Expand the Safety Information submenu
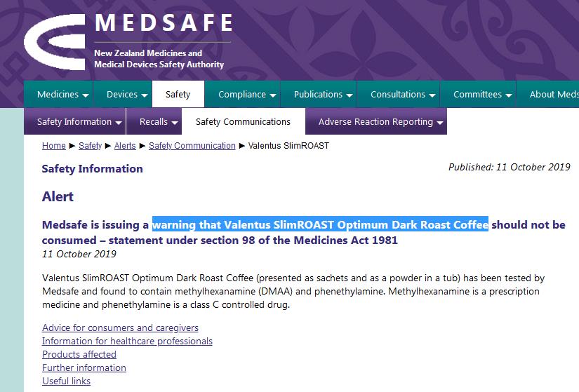 pyautogui.click(x=75, y=122)
